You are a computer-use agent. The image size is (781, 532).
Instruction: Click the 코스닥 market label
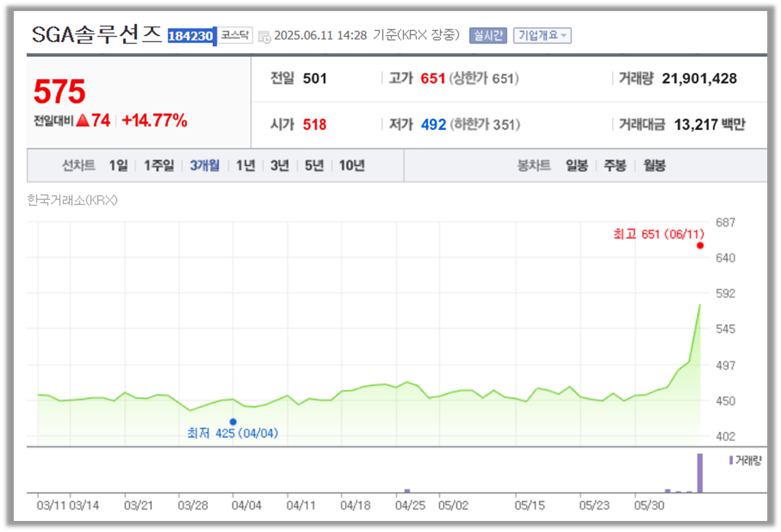[235, 35]
